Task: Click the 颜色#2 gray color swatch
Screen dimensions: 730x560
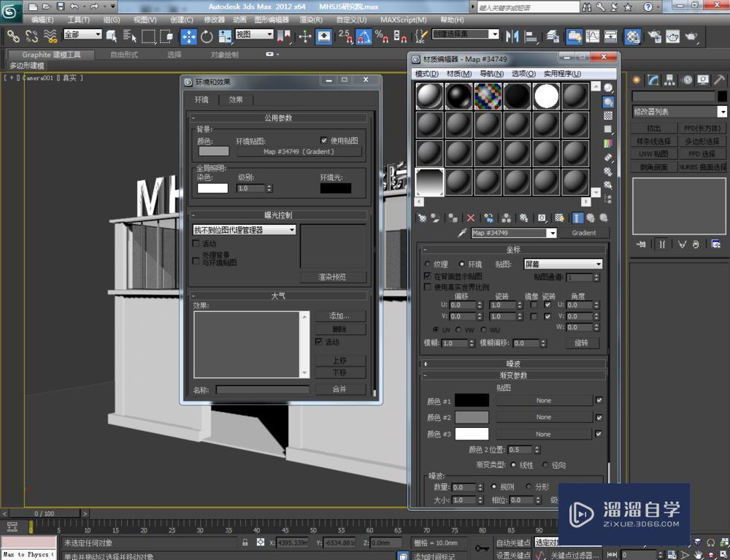Action: (471, 416)
